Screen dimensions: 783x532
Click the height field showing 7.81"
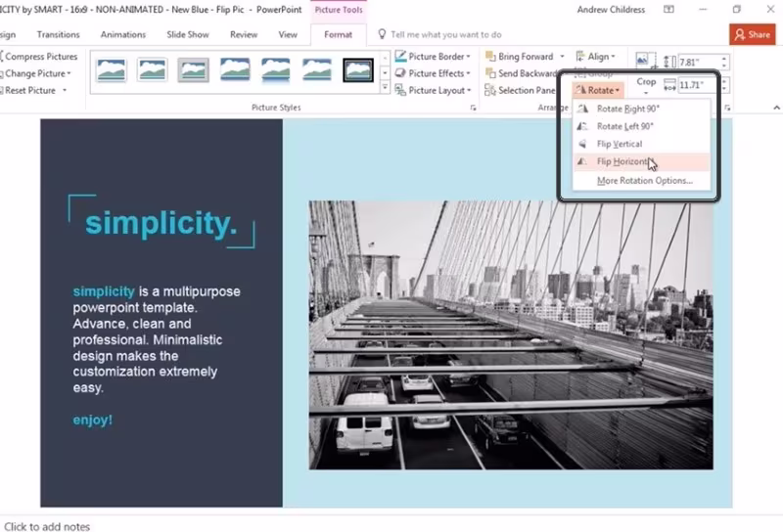pyautogui.click(x=698, y=62)
